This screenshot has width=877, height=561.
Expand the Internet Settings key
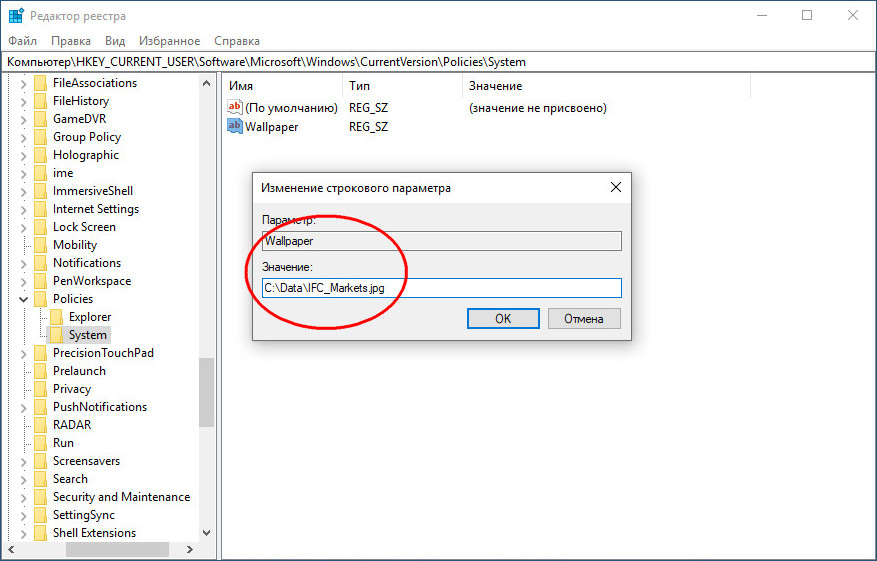23,210
